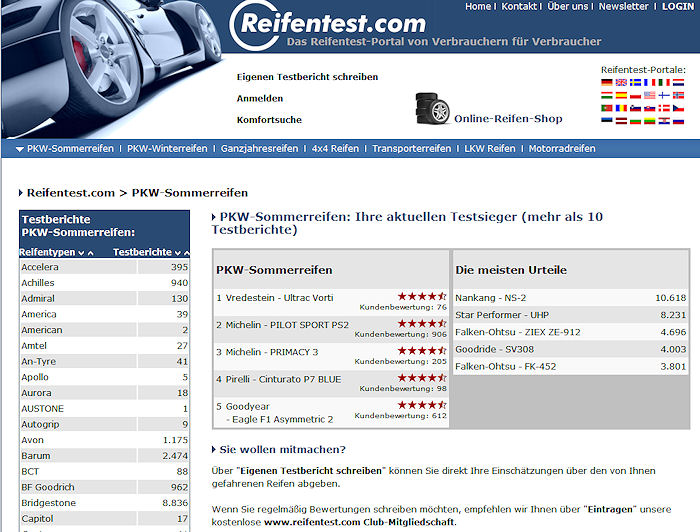Click Eigenen Testbericht schreiben link
Screen dimensions: 700x532
click(307, 77)
